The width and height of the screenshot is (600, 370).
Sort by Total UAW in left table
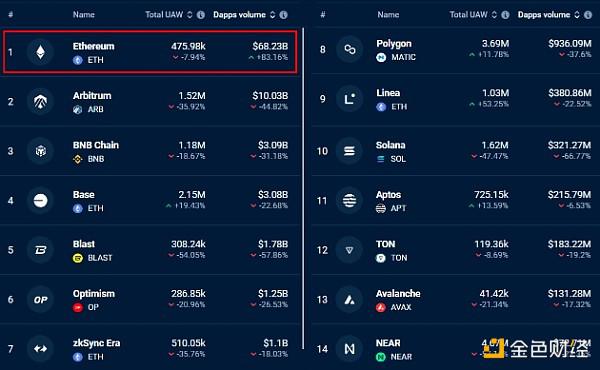189,15
